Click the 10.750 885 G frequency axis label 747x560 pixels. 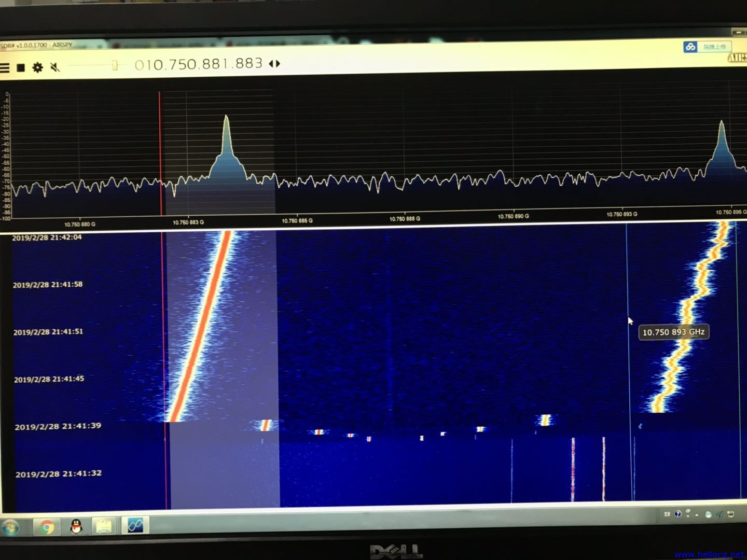click(297, 220)
